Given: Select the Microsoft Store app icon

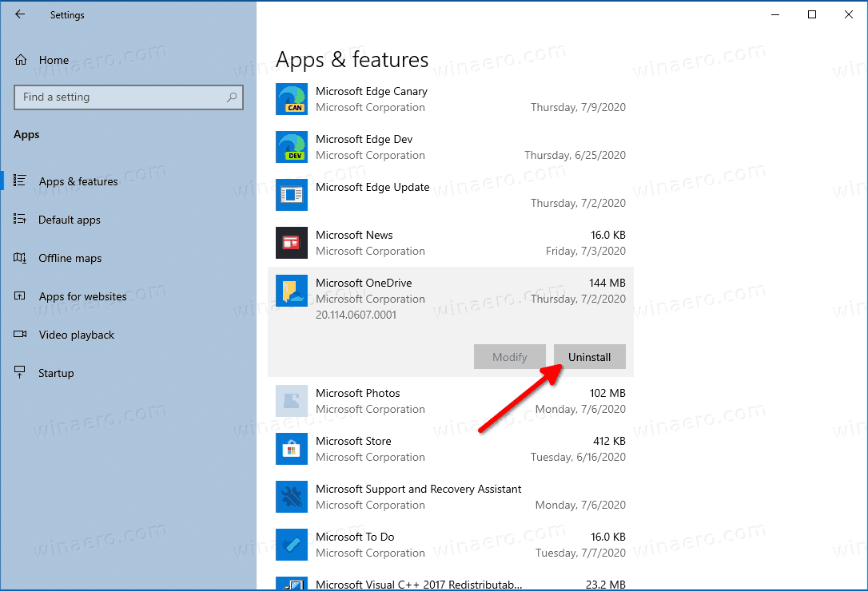Looking at the screenshot, I should (x=292, y=449).
